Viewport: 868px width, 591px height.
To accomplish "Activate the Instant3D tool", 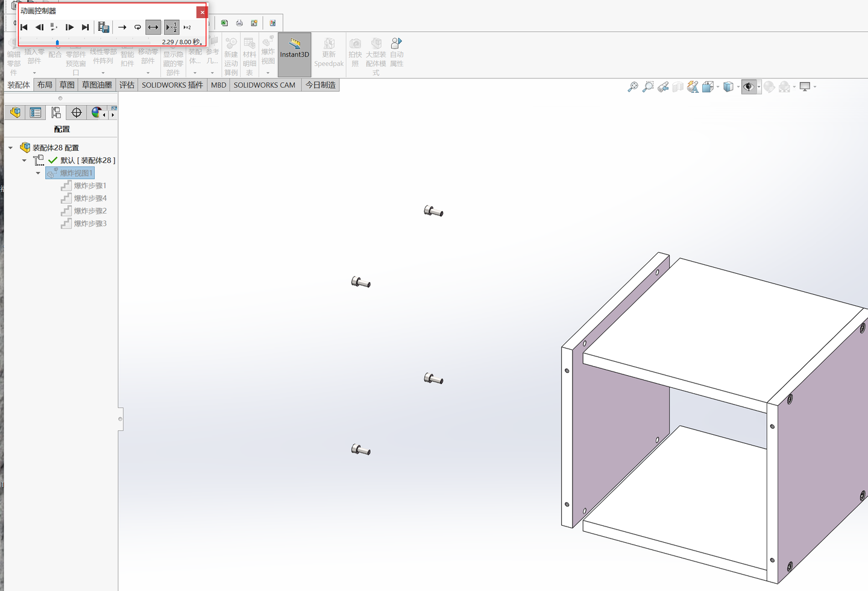I will pos(294,54).
